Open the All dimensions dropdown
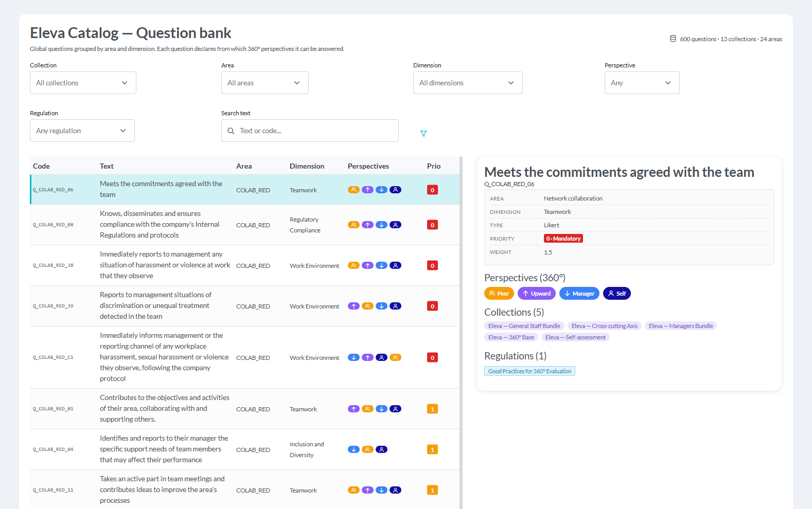The image size is (812, 509). tap(468, 83)
